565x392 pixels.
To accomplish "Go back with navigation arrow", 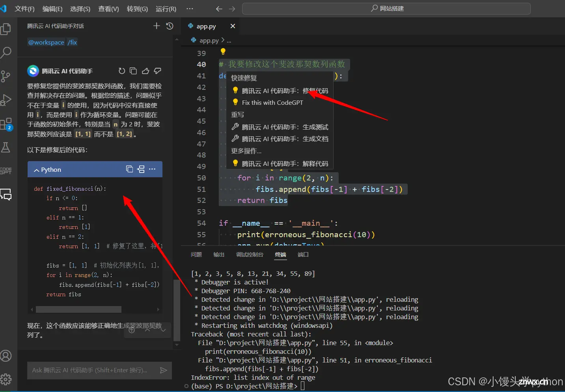I will (219, 9).
